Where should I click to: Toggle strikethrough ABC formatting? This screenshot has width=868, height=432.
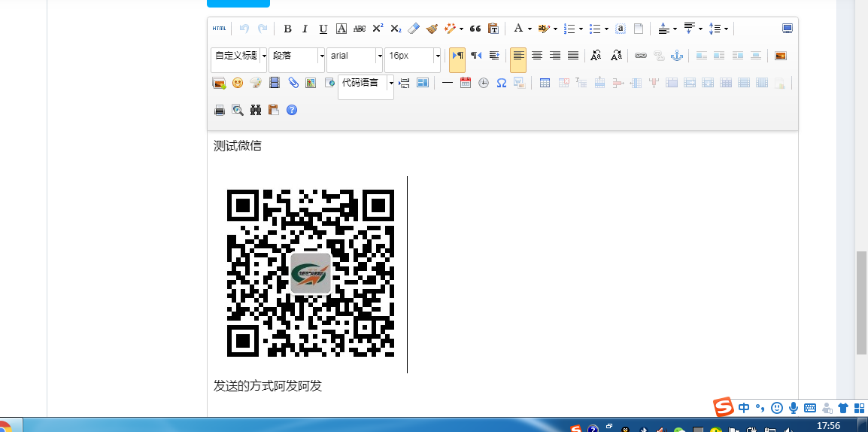360,29
